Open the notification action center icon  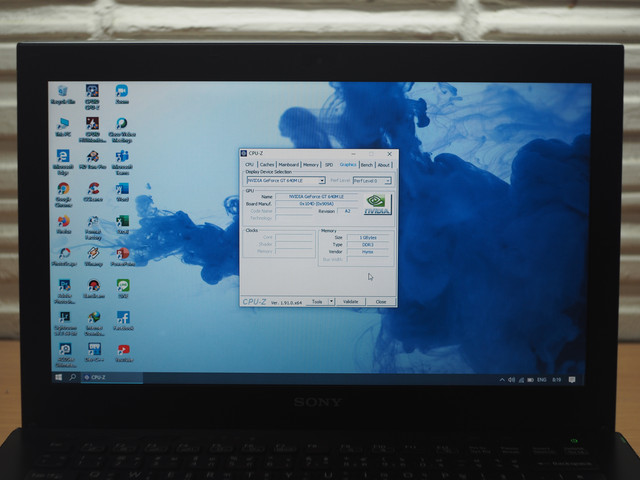[x=572, y=380]
